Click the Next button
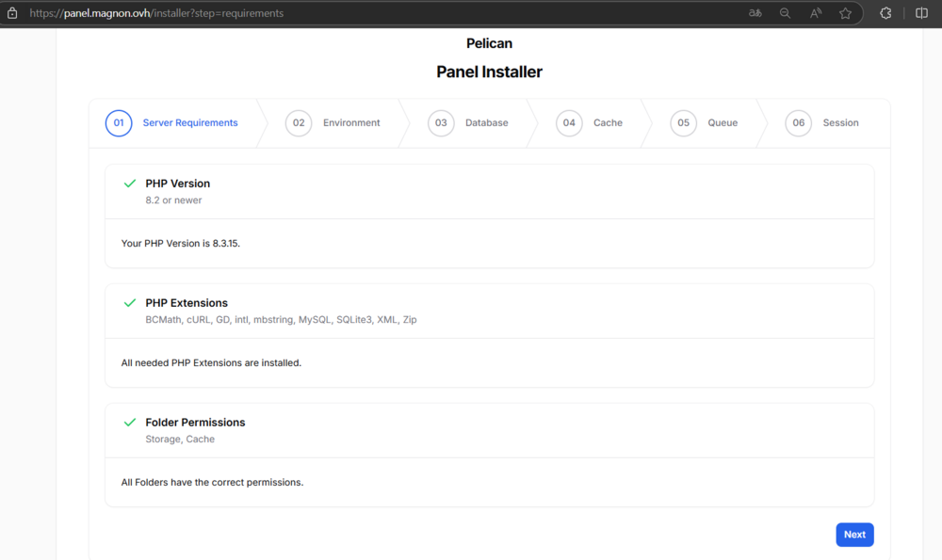The width and height of the screenshot is (942, 560). 855,535
